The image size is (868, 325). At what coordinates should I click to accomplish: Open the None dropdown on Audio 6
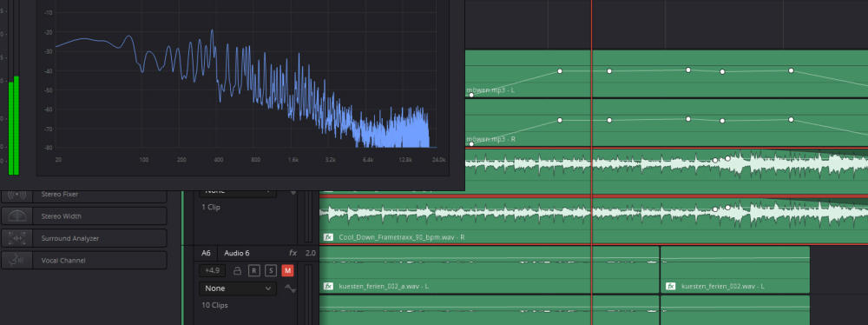pos(238,289)
